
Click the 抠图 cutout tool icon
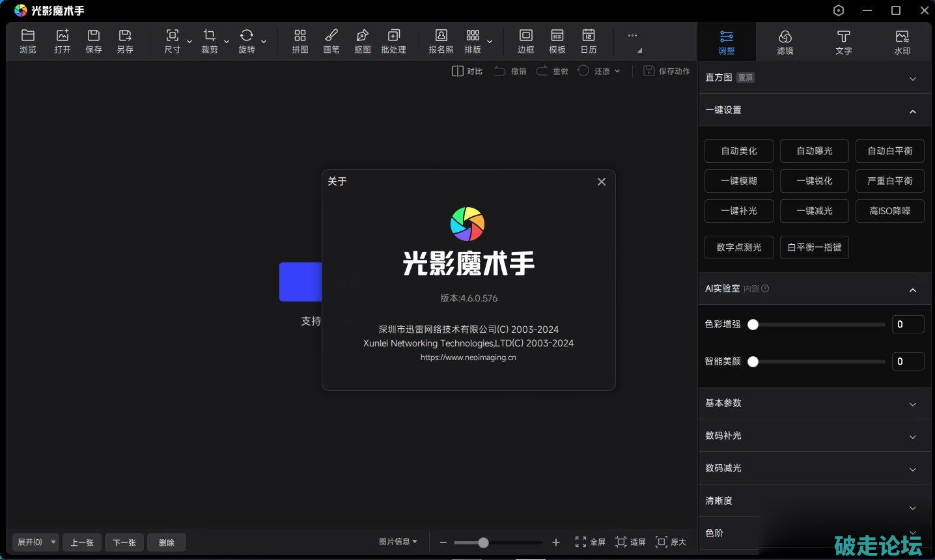(362, 40)
